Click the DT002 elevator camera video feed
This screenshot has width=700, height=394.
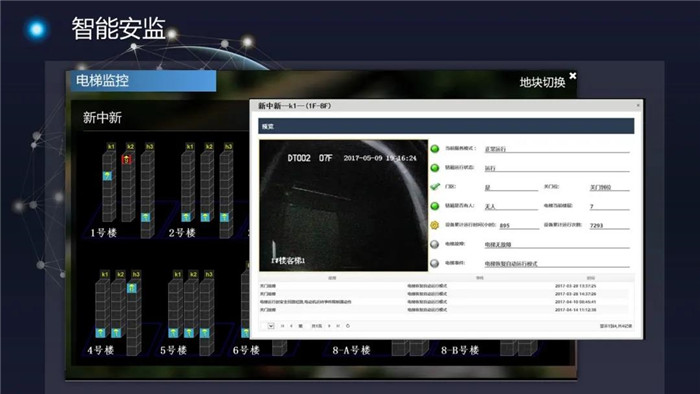pos(343,205)
